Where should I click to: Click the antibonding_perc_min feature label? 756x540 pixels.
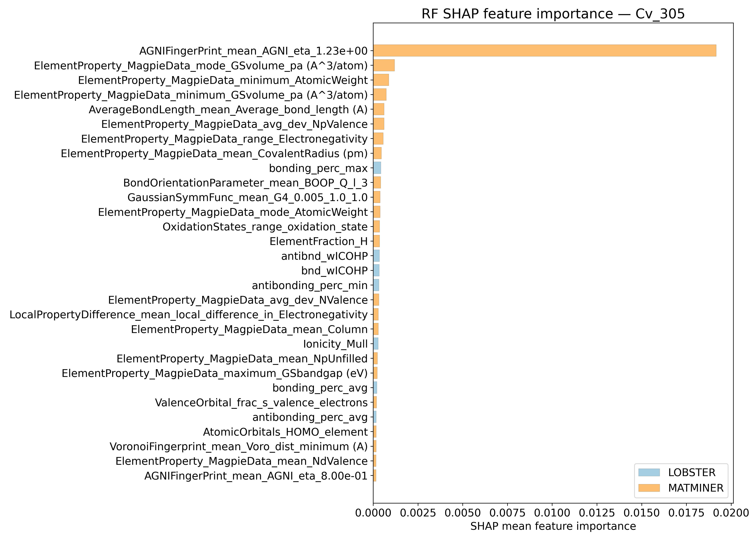point(310,285)
